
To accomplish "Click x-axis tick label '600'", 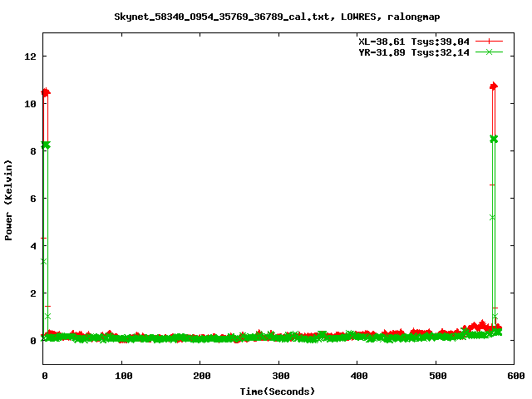I will pyautogui.click(x=516, y=376).
